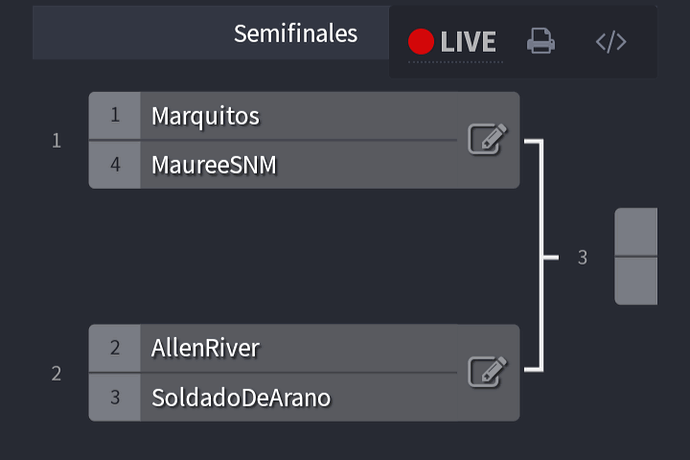Select match number 2 label
Viewport: 690px width, 460px height.
tap(56, 374)
